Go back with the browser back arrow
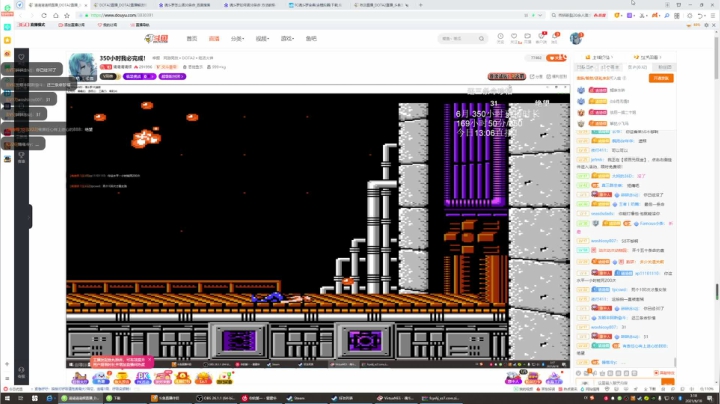The width and height of the screenshot is (720, 404). 21,15
